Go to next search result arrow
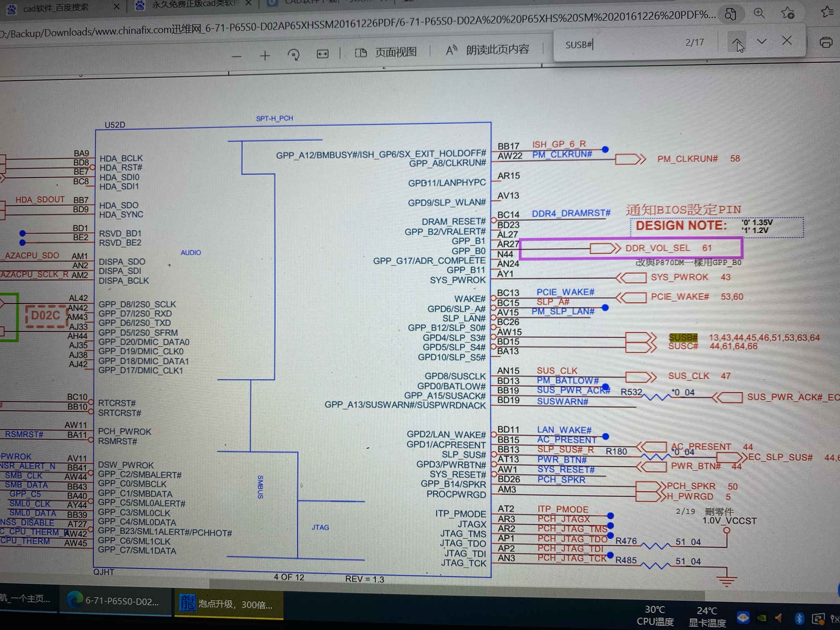 (x=762, y=41)
